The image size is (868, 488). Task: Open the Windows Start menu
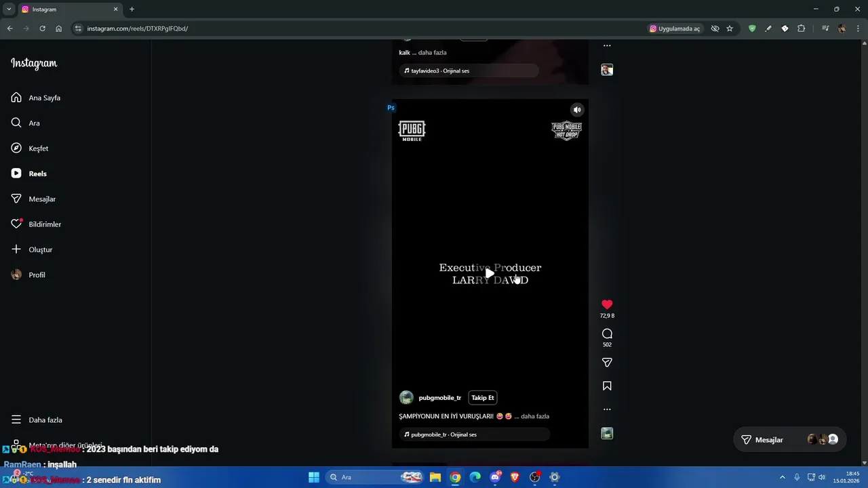314,477
